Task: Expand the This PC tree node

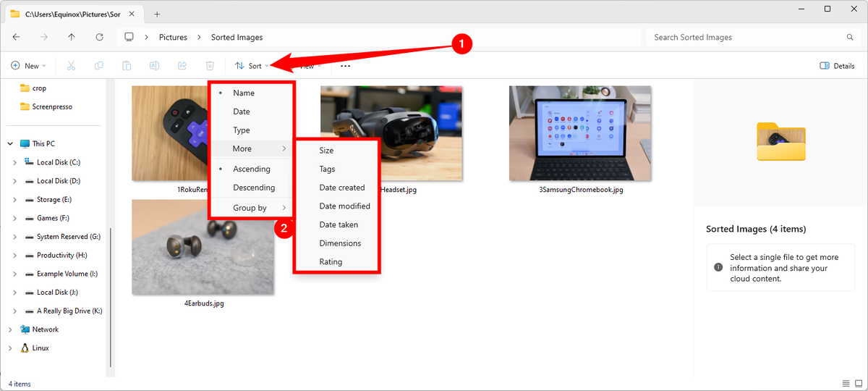Action: coord(10,143)
